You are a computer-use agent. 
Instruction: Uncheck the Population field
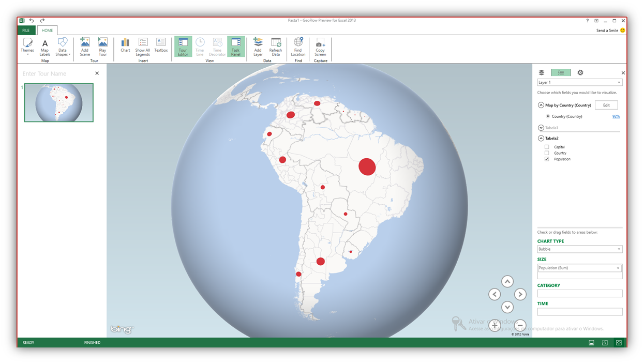click(547, 159)
